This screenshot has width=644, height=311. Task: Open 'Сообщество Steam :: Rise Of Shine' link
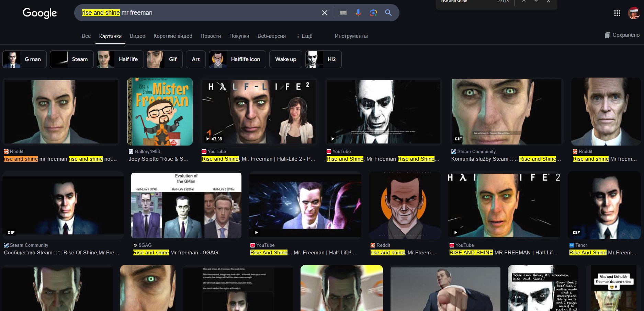[61, 253]
